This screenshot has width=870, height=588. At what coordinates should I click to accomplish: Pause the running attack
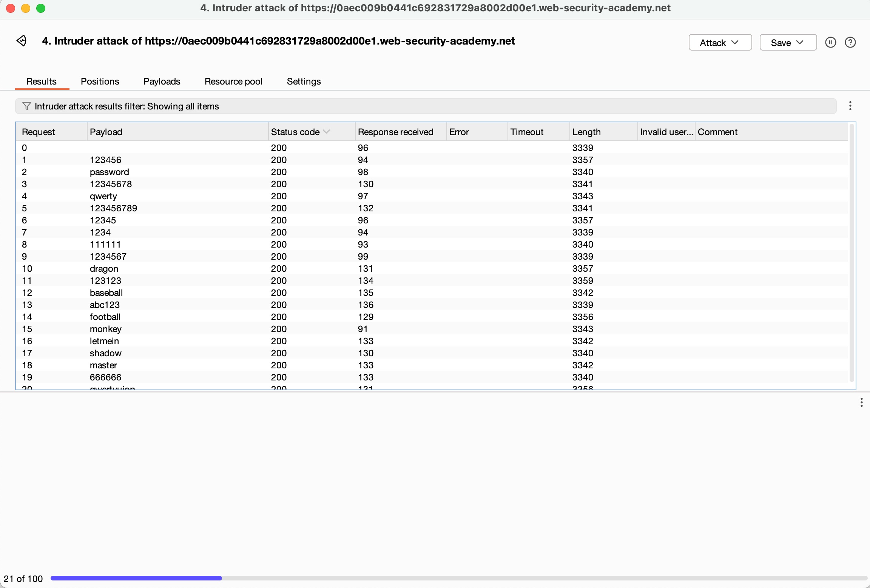coord(830,42)
